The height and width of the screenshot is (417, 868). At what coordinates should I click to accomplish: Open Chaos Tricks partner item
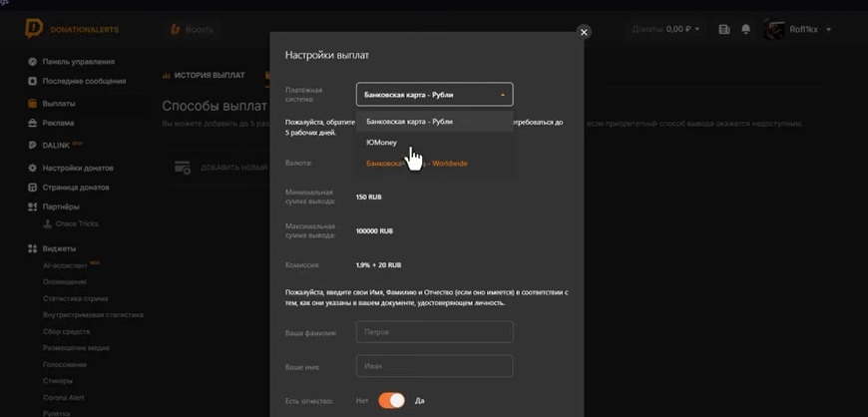point(77,223)
